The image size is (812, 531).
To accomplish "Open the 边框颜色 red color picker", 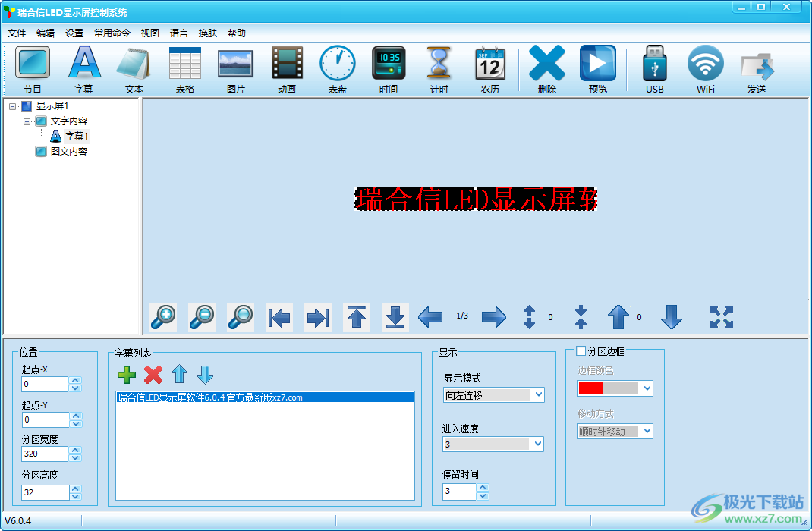I will tap(615, 388).
